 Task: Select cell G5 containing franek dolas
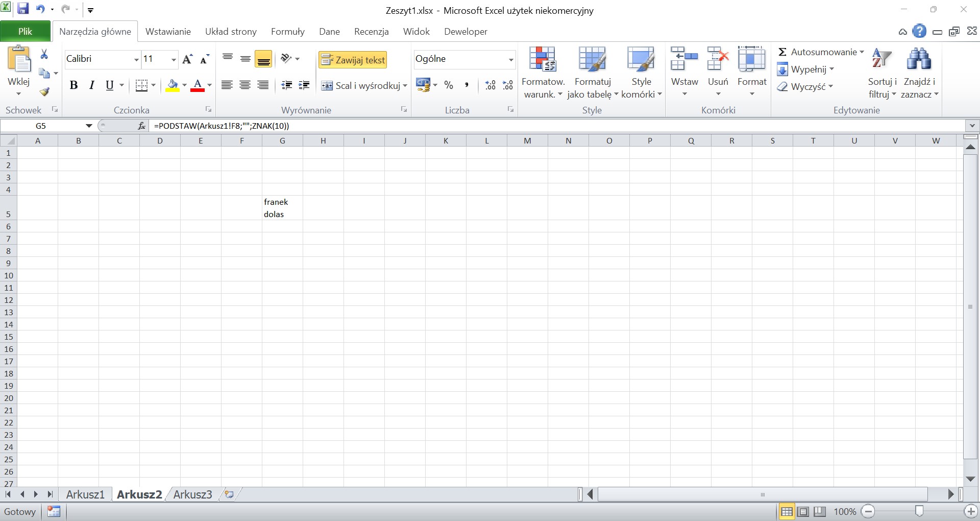(282, 208)
